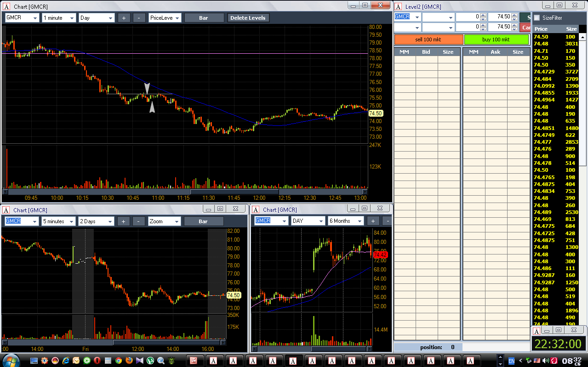
Task: Open the 6 Months range dropdown
Action: click(x=345, y=221)
